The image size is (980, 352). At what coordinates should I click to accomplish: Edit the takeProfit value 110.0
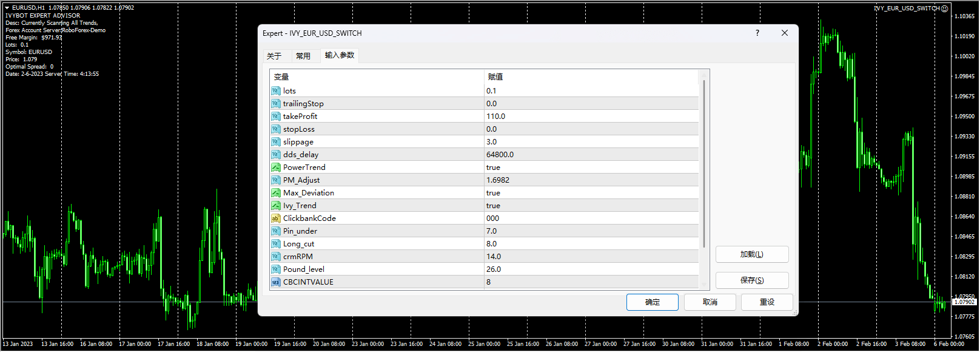tap(591, 116)
